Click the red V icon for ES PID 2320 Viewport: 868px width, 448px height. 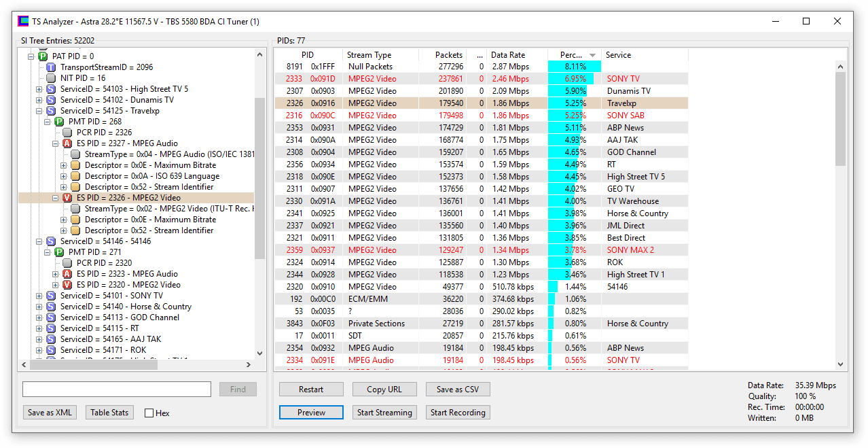coord(67,285)
